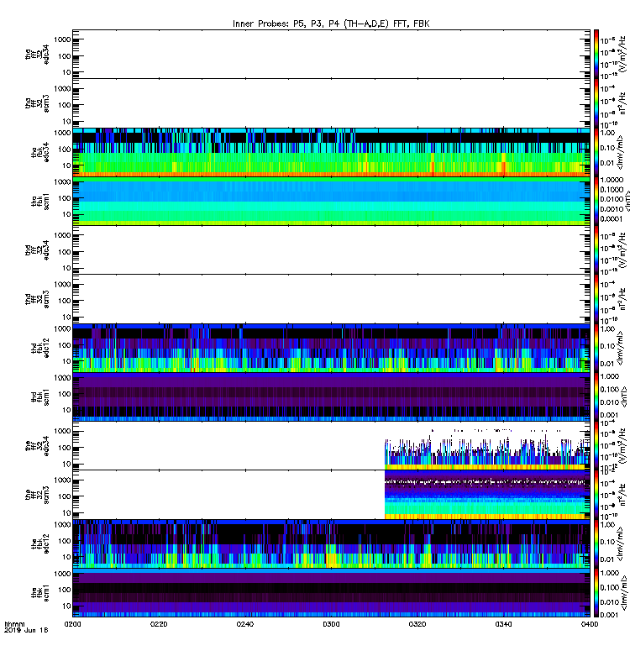The width and height of the screenshot is (630, 672).
Task: Click the 'tha fbk scm1' panel label
Action: [40, 202]
